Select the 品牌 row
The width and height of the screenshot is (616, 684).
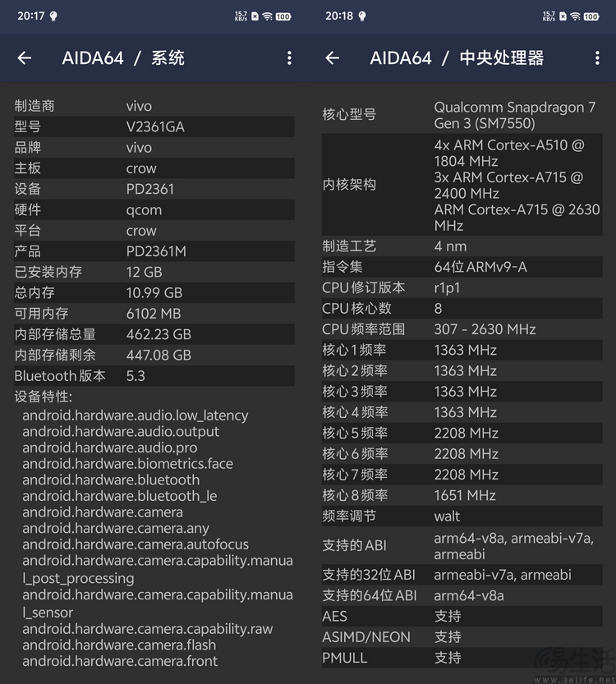154,148
